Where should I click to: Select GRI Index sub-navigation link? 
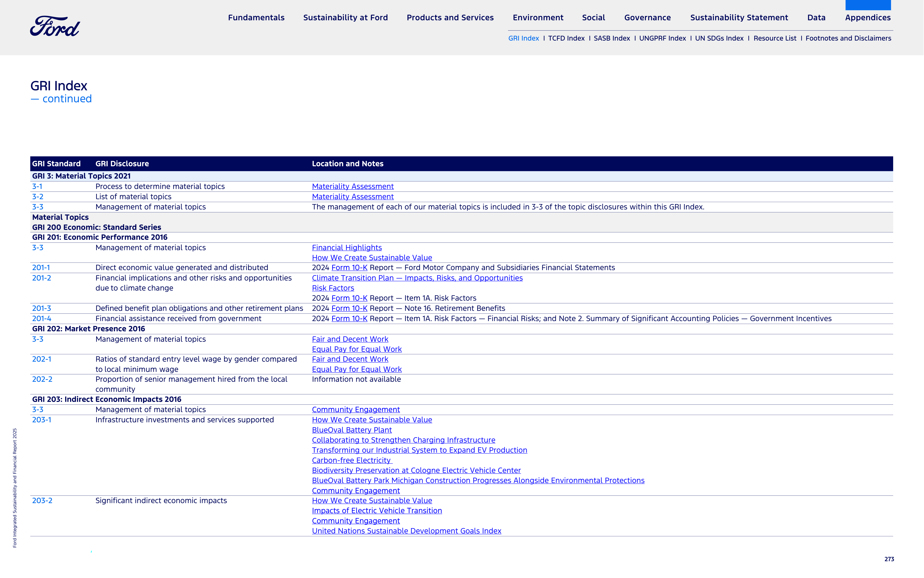[x=523, y=38]
